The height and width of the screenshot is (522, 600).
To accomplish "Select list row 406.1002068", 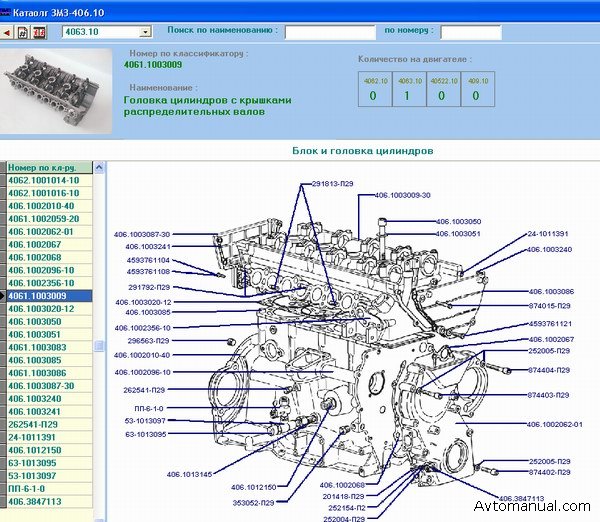I will click(x=49, y=258).
